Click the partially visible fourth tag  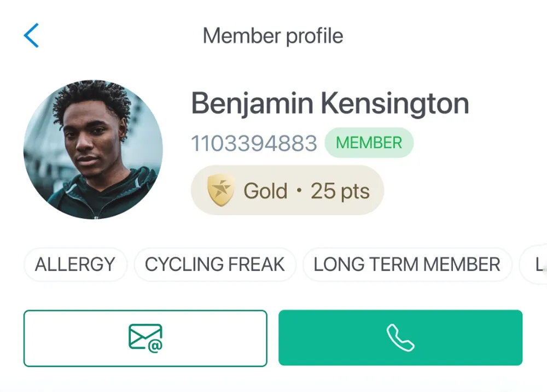[537, 265]
